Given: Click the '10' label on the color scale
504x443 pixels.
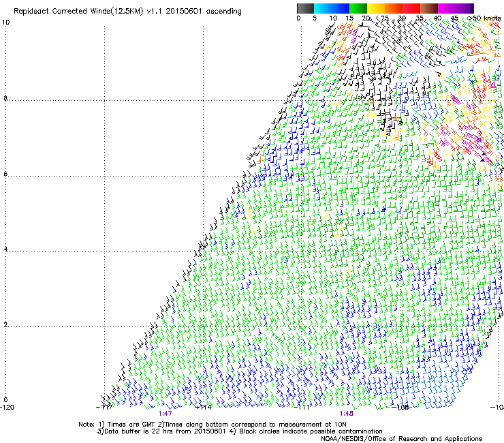Looking at the screenshot, I should [x=333, y=18].
